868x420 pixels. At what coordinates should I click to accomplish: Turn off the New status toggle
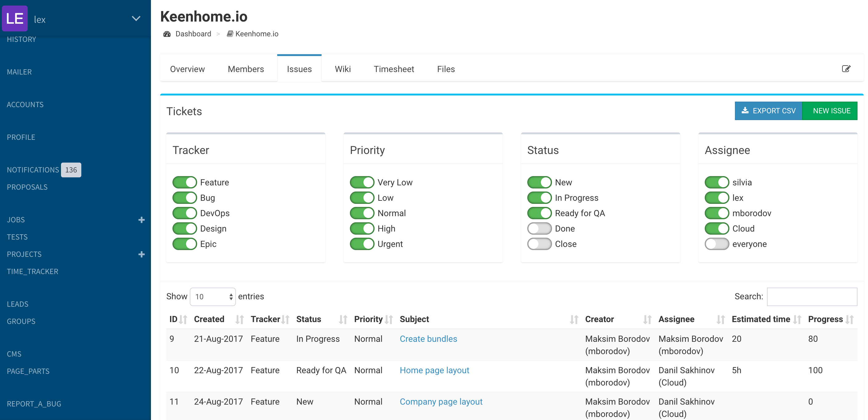tap(539, 182)
